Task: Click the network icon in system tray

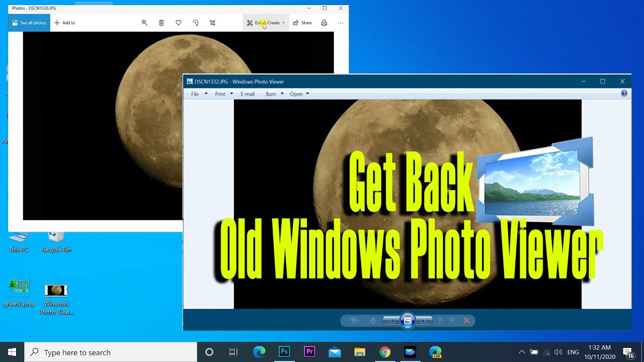Action: 546,352
